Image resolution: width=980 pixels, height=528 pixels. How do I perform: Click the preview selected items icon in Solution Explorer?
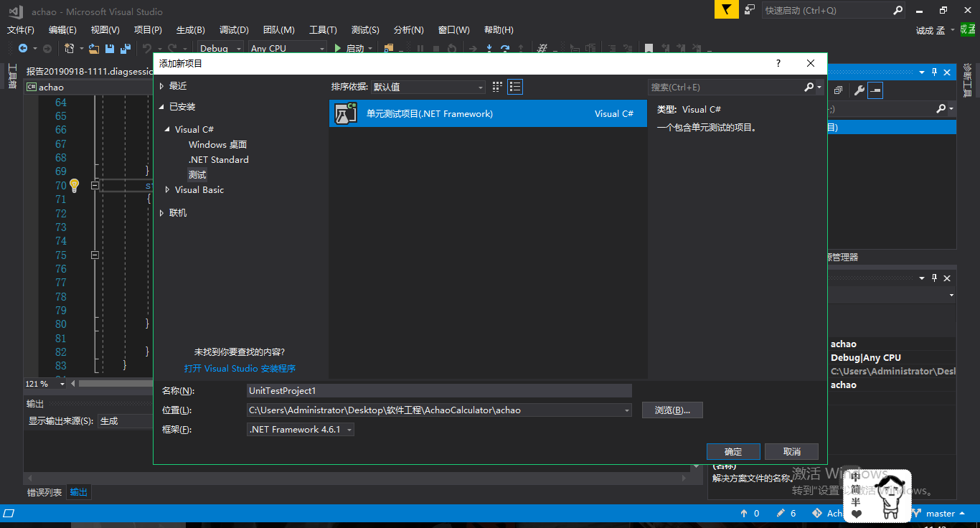875,90
